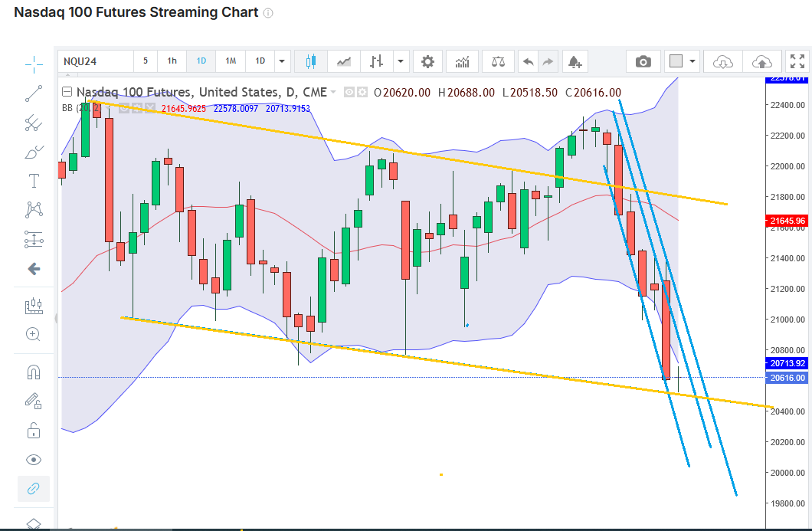
Task: Switch to the 1M interval
Action: pyautogui.click(x=231, y=61)
